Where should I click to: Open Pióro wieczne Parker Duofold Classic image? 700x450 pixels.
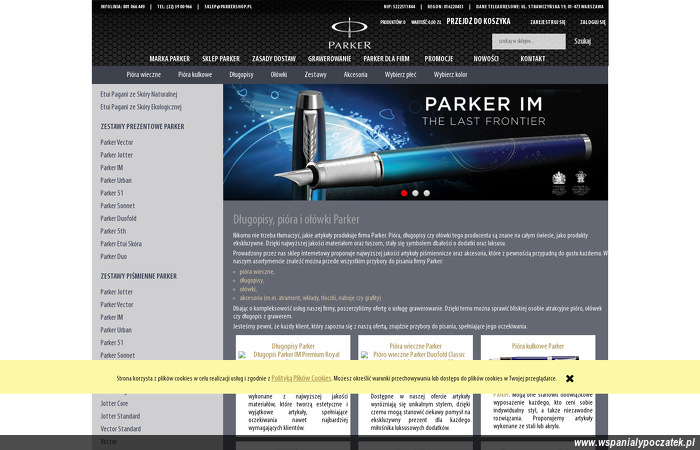415,354
